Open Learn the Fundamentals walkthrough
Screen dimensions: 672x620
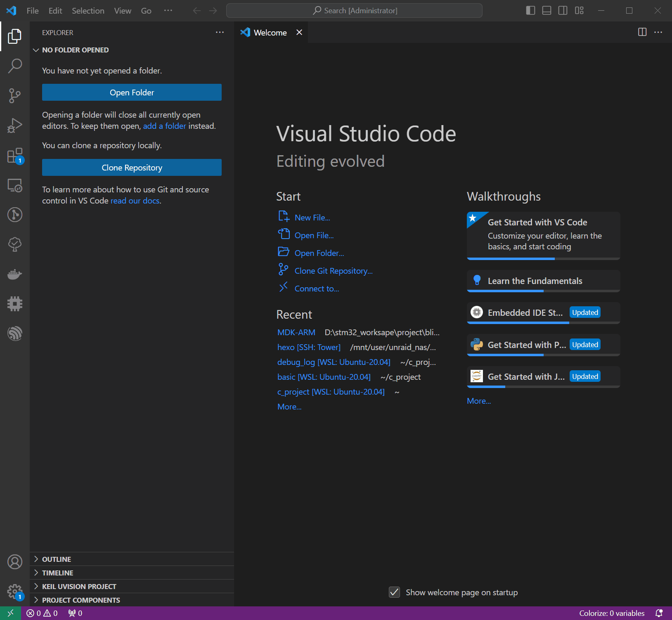point(543,281)
